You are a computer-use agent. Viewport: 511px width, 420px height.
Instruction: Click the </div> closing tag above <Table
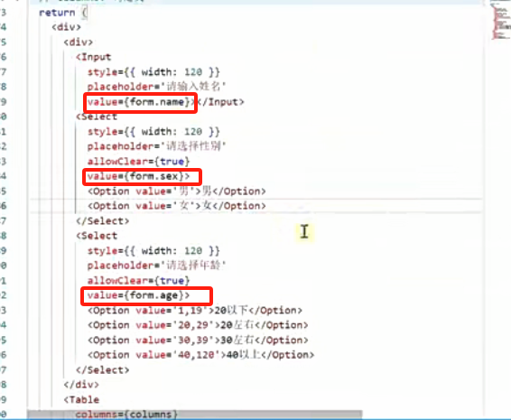81,385
